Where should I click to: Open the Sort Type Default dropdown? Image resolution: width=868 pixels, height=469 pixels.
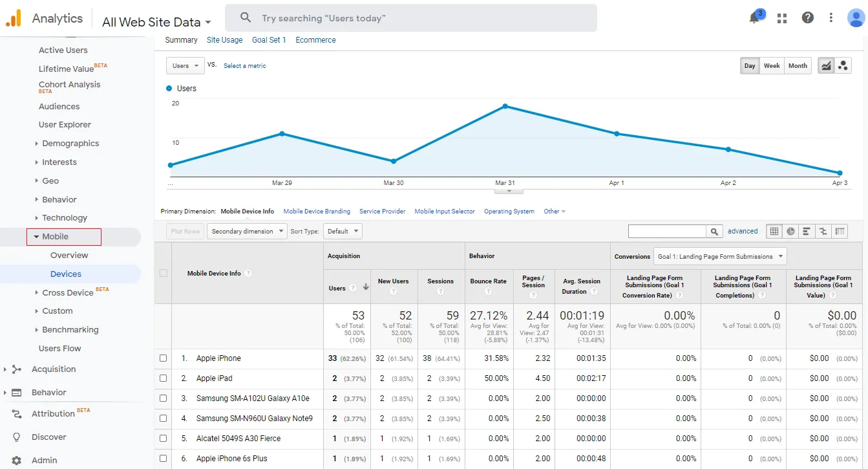click(343, 231)
